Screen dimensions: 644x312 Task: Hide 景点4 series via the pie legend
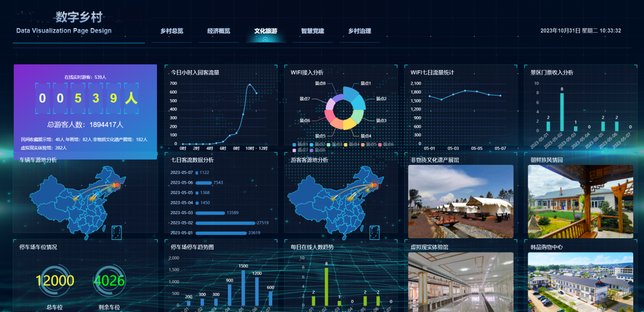tap(352, 144)
